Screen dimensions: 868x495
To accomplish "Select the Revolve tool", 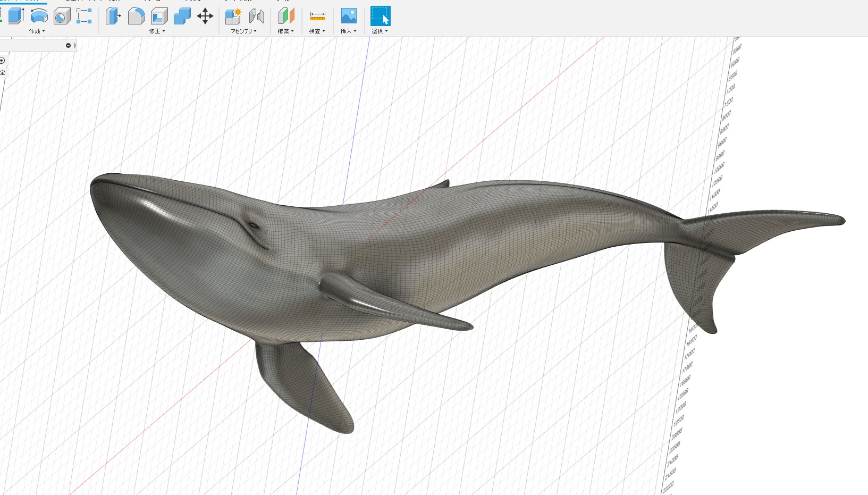I will click(x=39, y=16).
